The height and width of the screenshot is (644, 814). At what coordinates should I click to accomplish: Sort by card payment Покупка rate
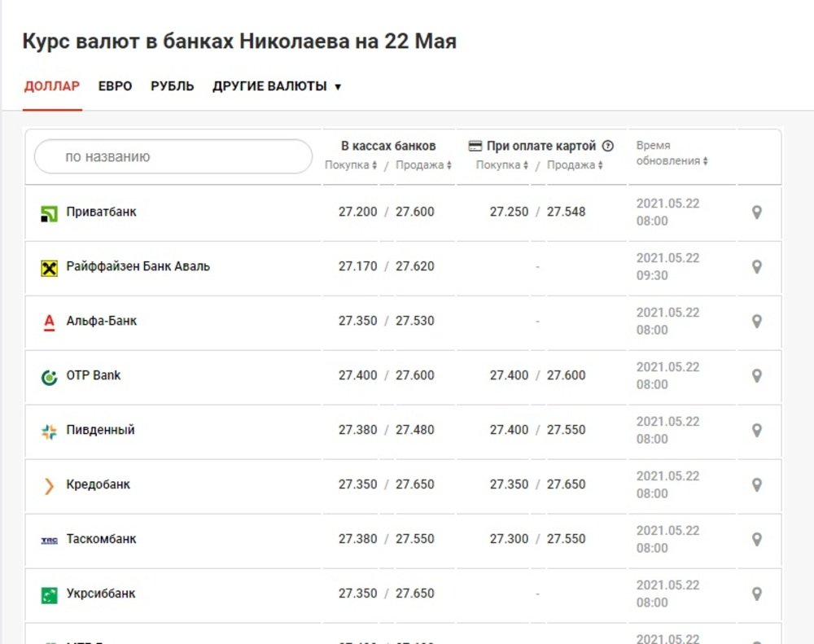click(x=502, y=165)
